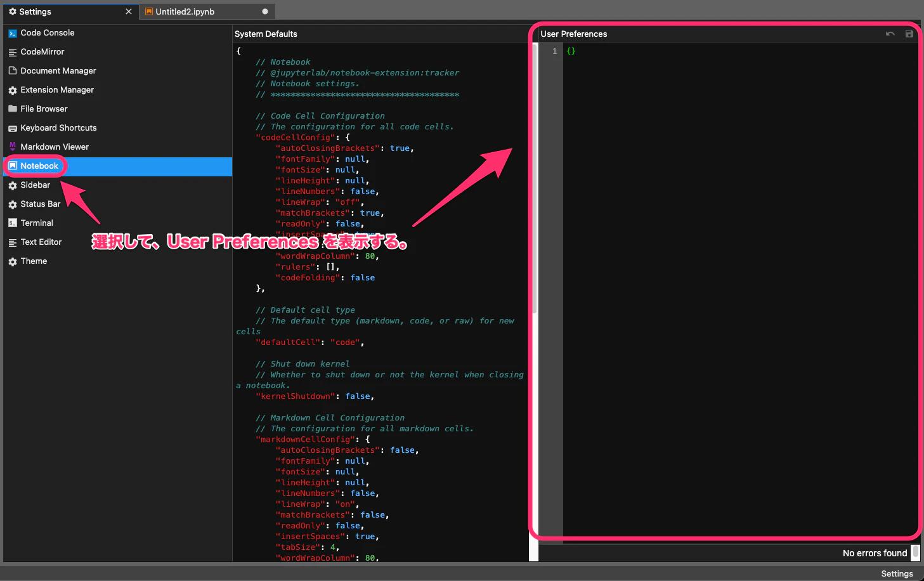Screen dimensions: 924x581
Task: Click the Theme gear icon
Action: (13, 261)
